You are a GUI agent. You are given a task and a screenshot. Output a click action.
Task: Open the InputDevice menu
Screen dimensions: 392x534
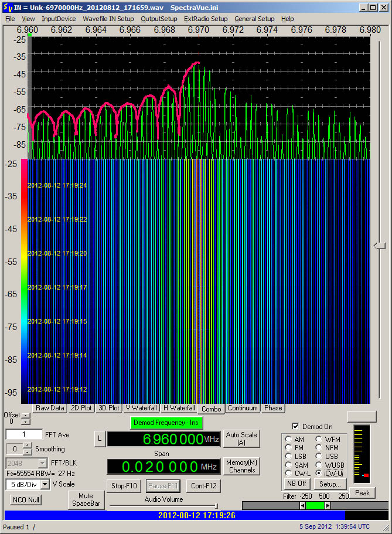[59, 19]
